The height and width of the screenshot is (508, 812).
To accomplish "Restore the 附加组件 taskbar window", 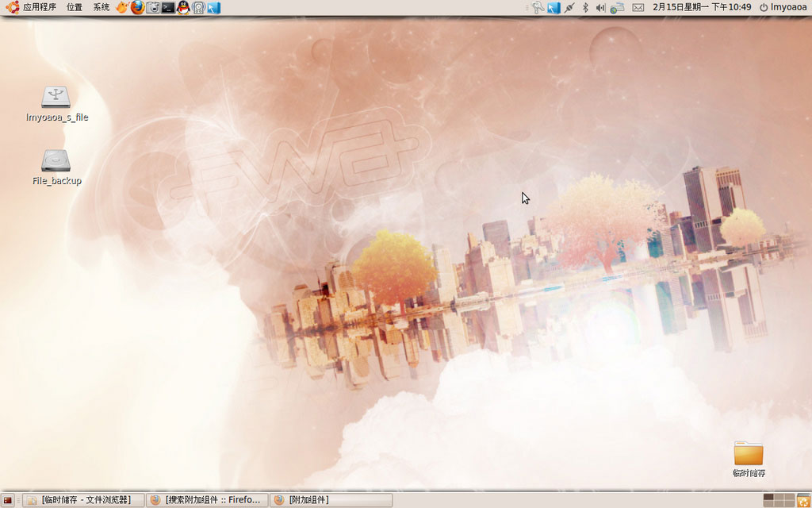I will click(x=331, y=500).
